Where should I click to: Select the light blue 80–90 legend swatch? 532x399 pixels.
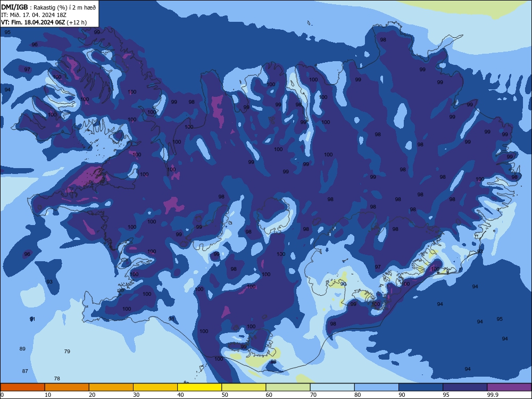377,387
